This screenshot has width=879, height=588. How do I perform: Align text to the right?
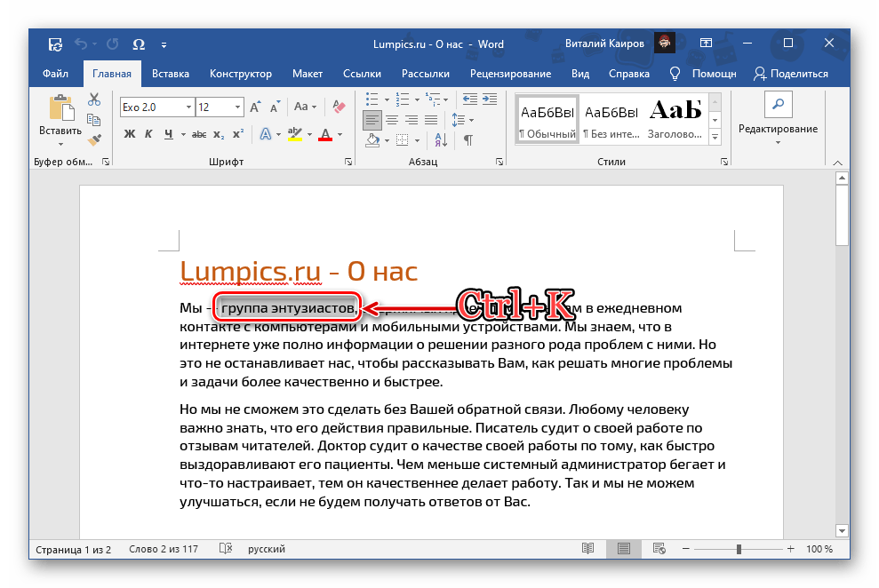pos(412,120)
